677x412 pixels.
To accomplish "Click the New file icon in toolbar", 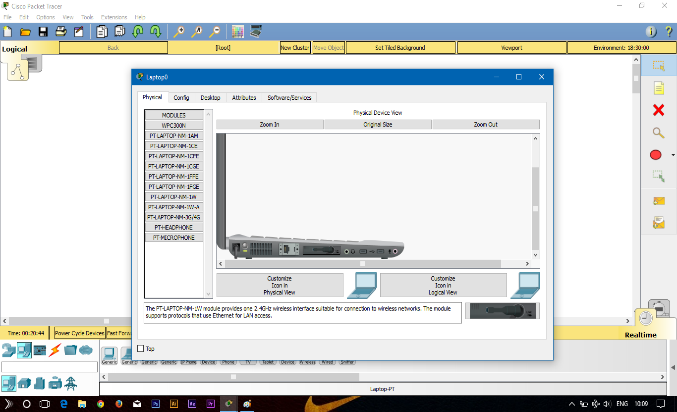I will click(8, 32).
